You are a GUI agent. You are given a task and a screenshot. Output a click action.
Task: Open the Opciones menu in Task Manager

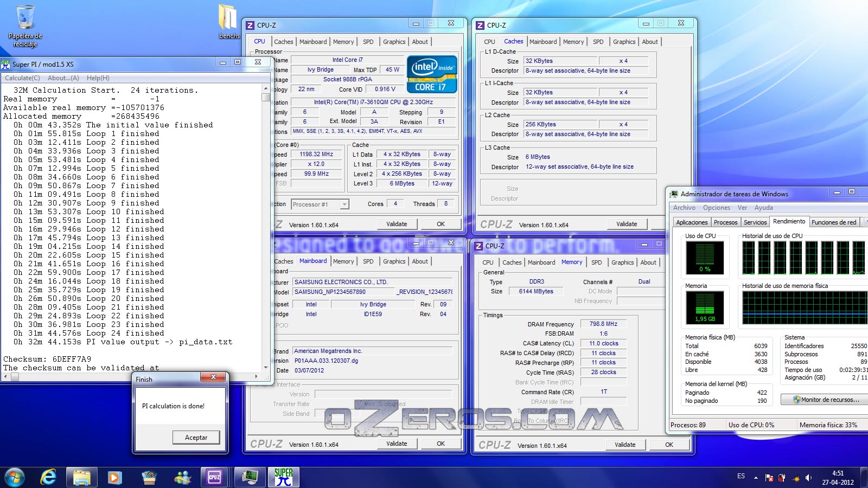coord(717,208)
